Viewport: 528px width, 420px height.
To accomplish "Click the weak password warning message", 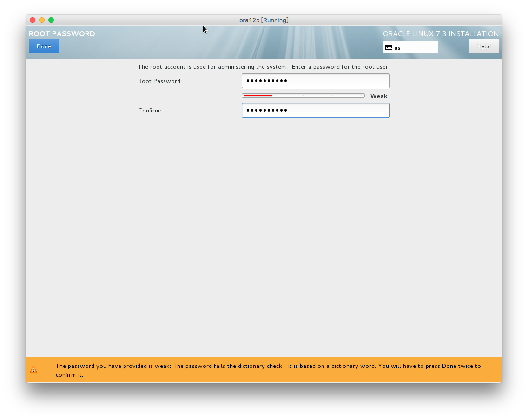I will (268, 370).
